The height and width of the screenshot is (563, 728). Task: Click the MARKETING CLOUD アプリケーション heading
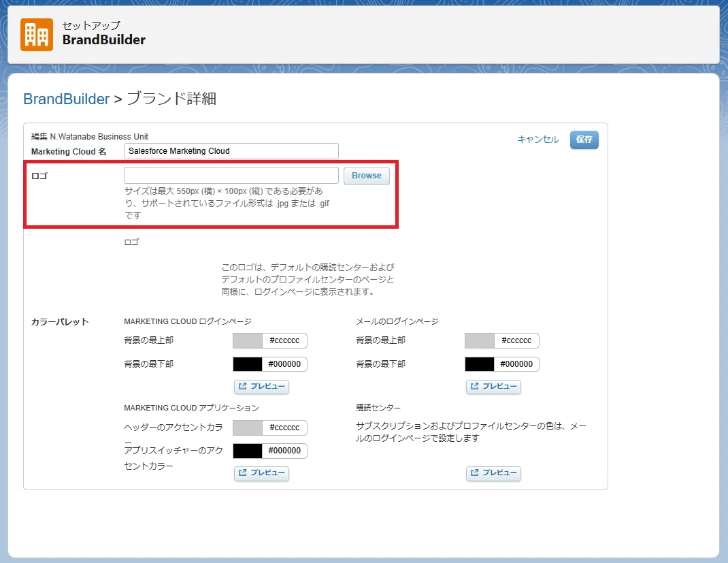(x=191, y=408)
